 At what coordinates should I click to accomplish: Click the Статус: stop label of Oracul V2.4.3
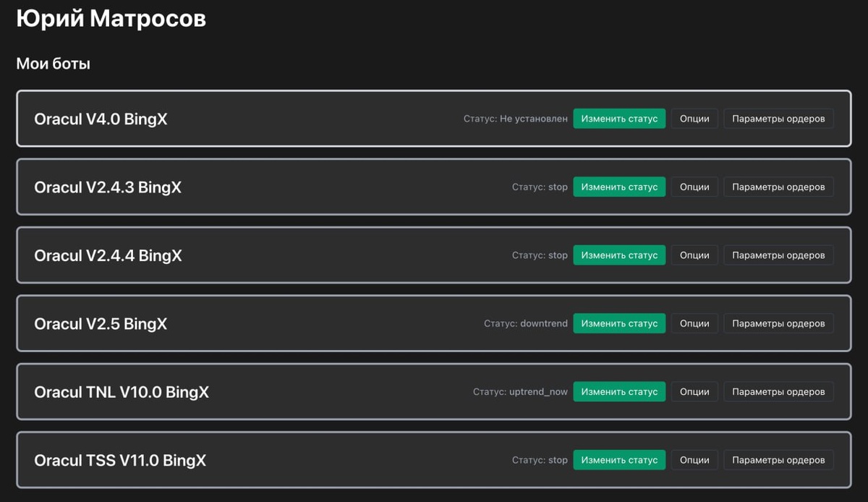pos(540,187)
